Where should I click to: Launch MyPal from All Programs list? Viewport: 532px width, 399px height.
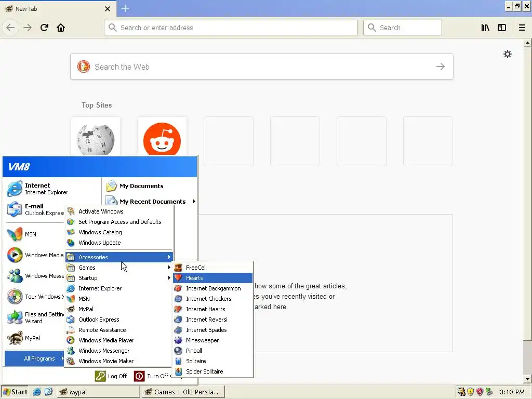click(119, 309)
